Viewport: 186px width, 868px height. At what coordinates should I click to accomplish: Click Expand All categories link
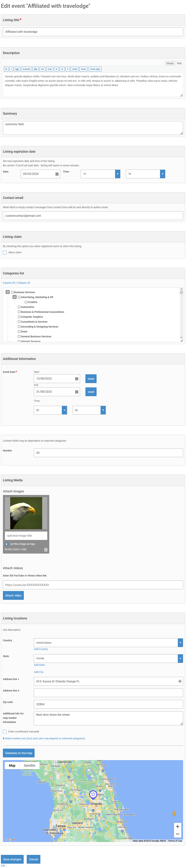click(9, 283)
